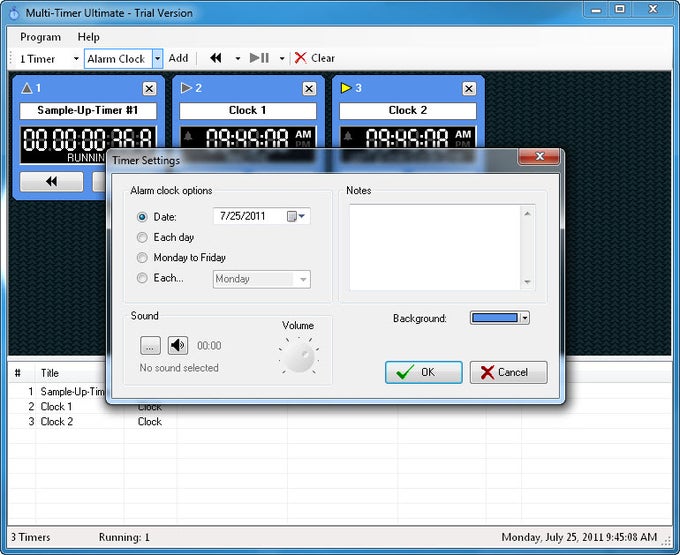Click the play arrow icon on card 2
The height and width of the screenshot is (555, 680).
pos(186,88)
